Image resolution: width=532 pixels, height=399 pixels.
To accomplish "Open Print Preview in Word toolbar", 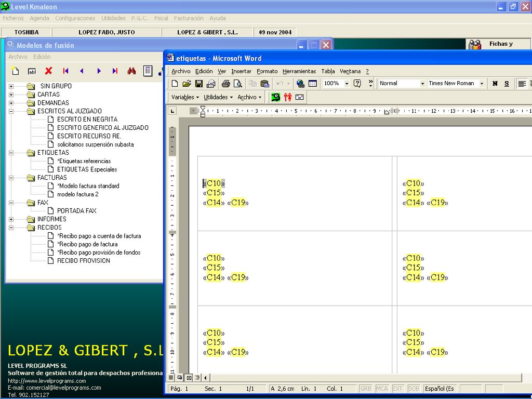I will click(x=238, y=84).
